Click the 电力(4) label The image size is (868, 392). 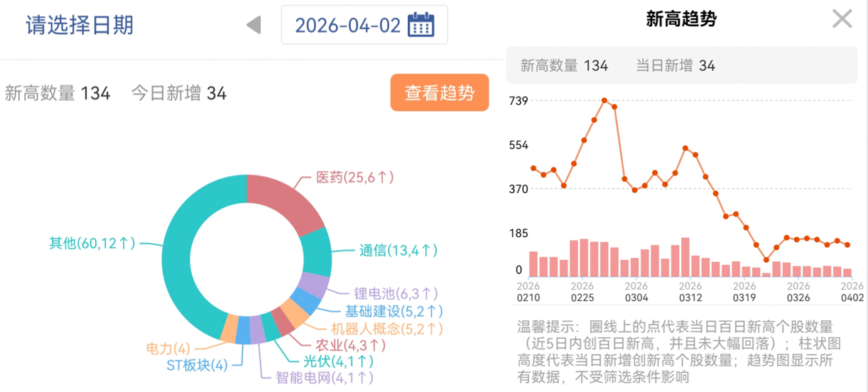click(x=168, y=349)
